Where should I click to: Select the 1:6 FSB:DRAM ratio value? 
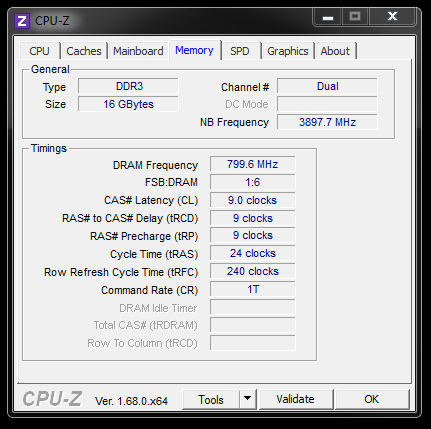click(x=253, y=182)
